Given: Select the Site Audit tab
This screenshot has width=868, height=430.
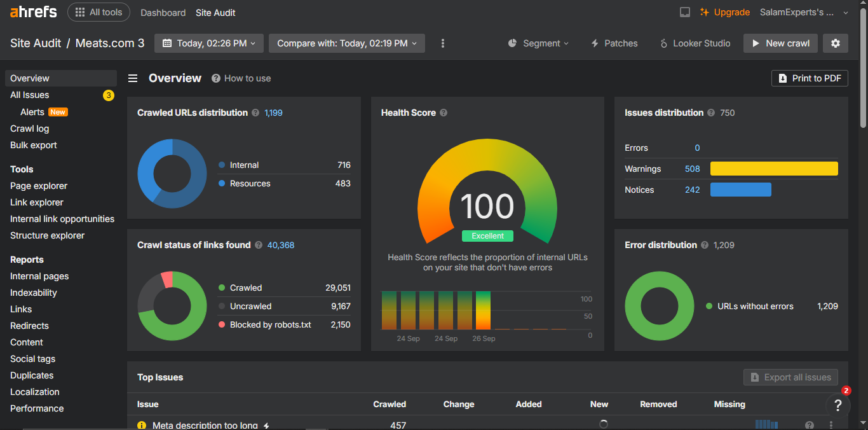Looking at the screenshot, I should (x=215, y=13).
